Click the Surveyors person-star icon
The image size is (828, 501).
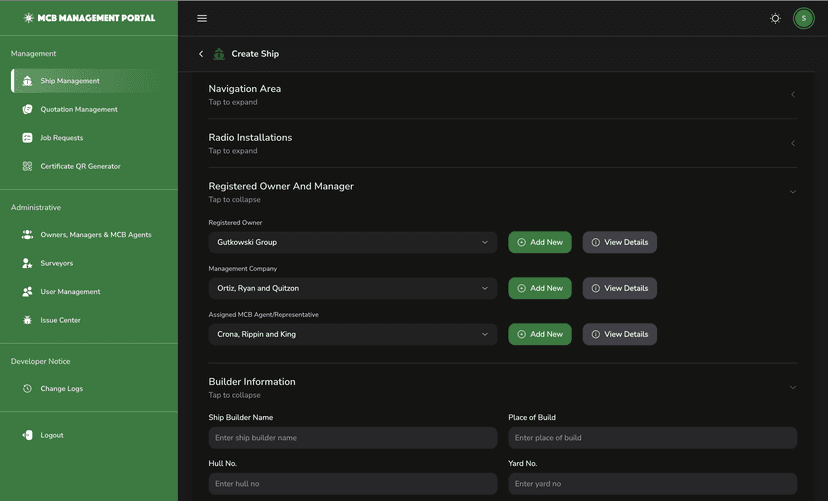coord(27,263)
